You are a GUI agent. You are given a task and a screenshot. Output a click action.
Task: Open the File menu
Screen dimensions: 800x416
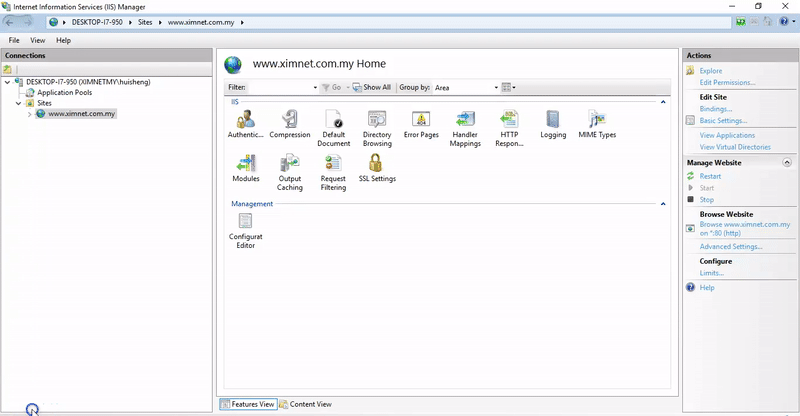(14, 40)
